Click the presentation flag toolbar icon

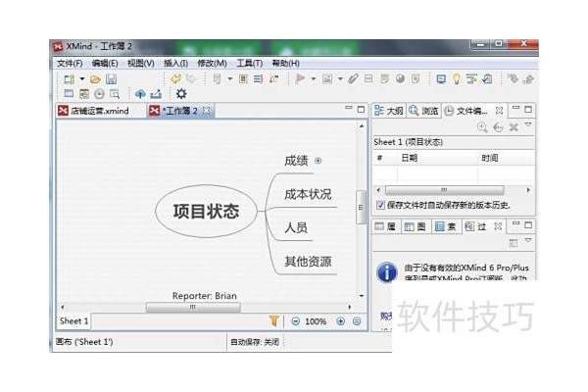[301, 78]
